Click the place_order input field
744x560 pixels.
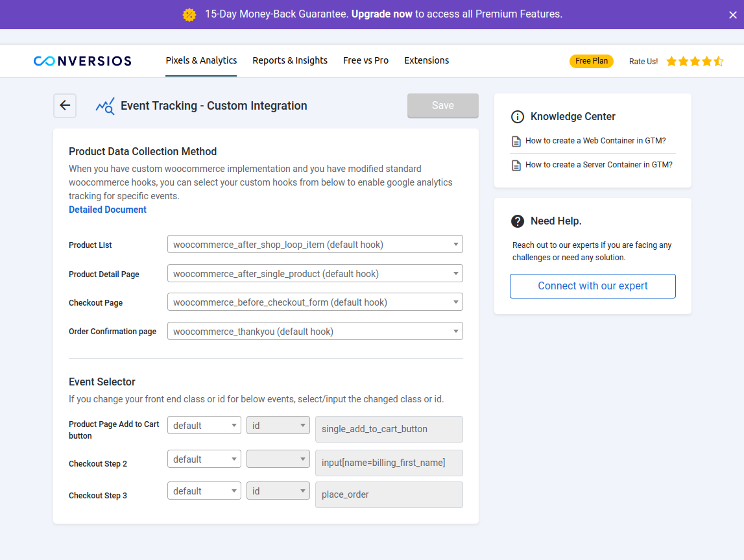coord(389,494)
